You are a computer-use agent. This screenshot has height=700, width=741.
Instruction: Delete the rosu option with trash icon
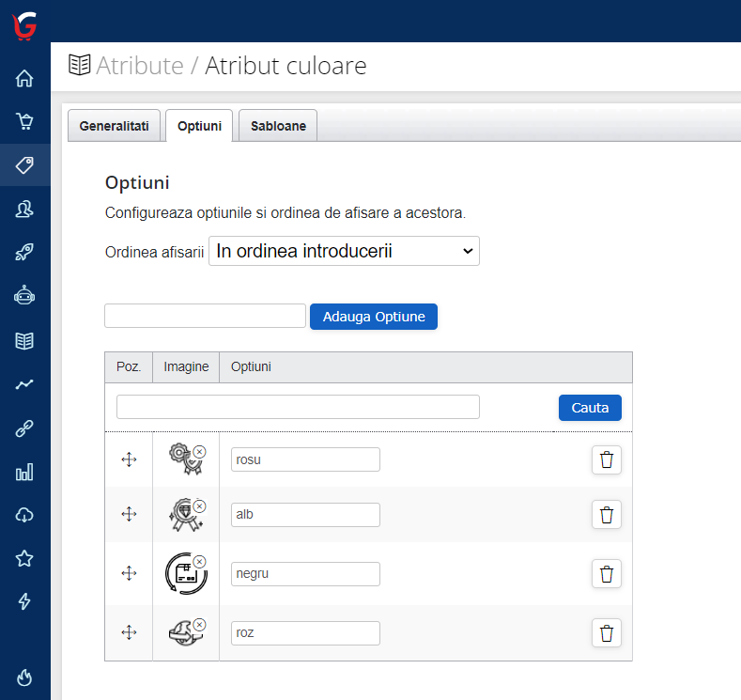[x=606, y=460]
